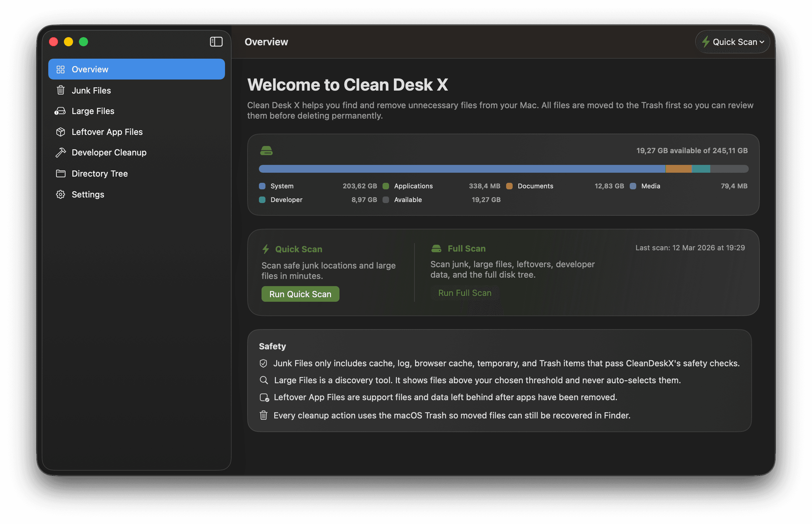Viewport: 812px width, 524px height.
Task: Click the Run Quick Scan button
Action: click(300, 294)
